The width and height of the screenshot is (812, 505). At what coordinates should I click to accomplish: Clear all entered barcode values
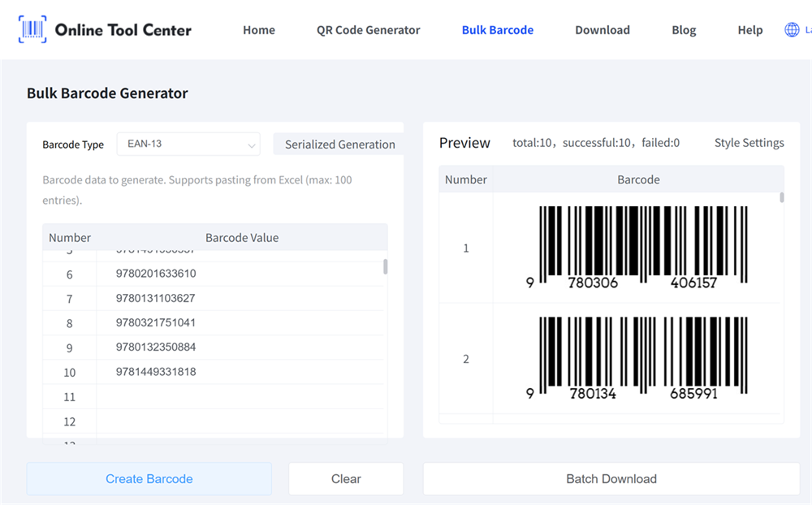tap(345, 478)
